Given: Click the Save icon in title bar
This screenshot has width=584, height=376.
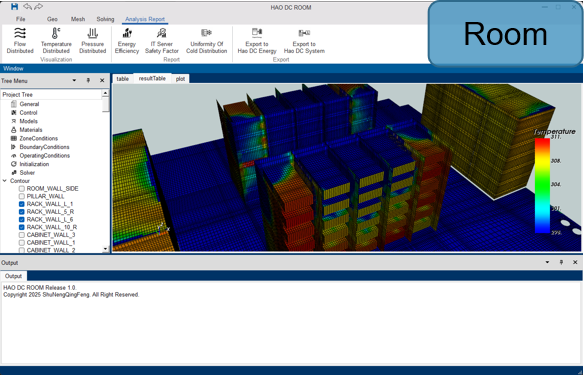Looking at the screenshot, I should (14, 6).
